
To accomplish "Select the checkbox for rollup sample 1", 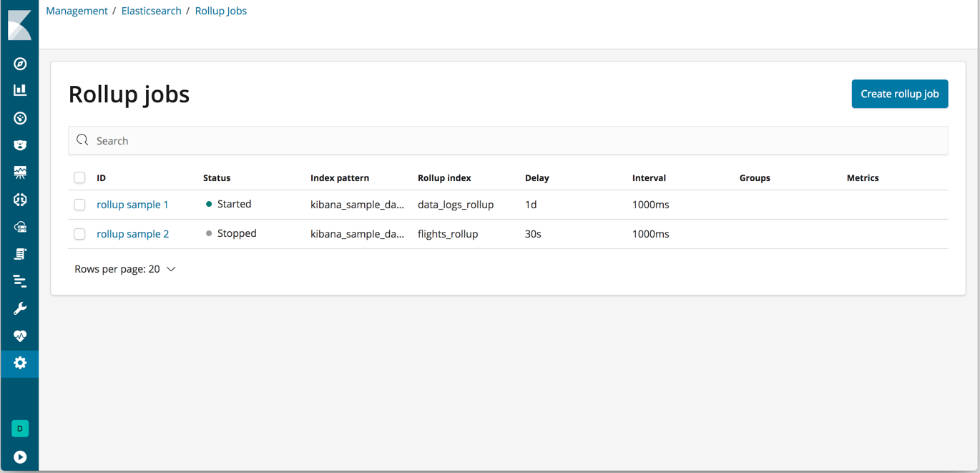I will pos(79,205).
